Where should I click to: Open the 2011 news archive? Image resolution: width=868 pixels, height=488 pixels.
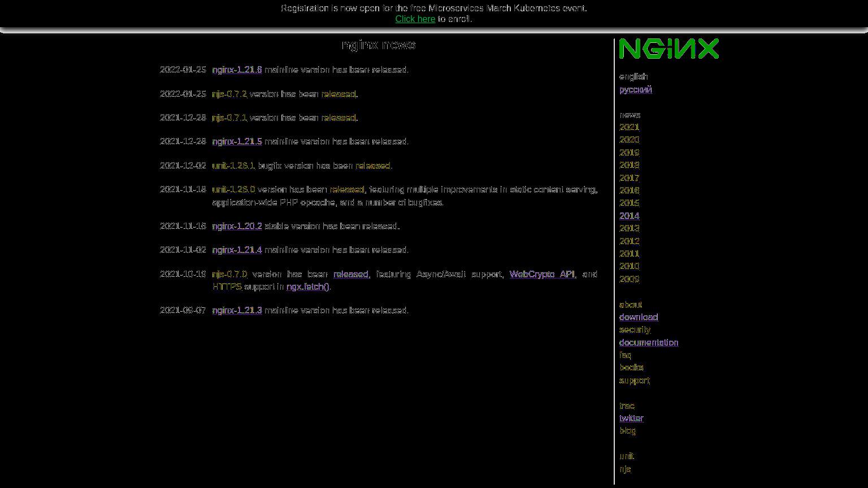click(x=630, y=254)
